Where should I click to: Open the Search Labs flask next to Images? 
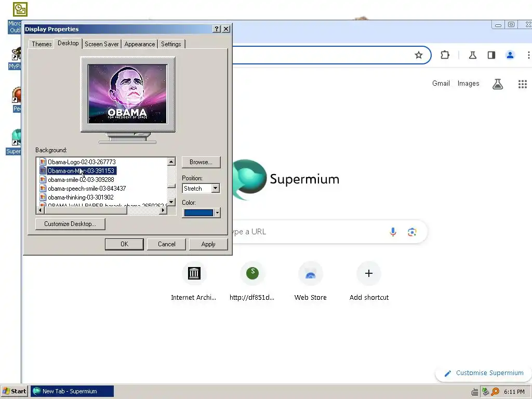click(x=497, y=84)
